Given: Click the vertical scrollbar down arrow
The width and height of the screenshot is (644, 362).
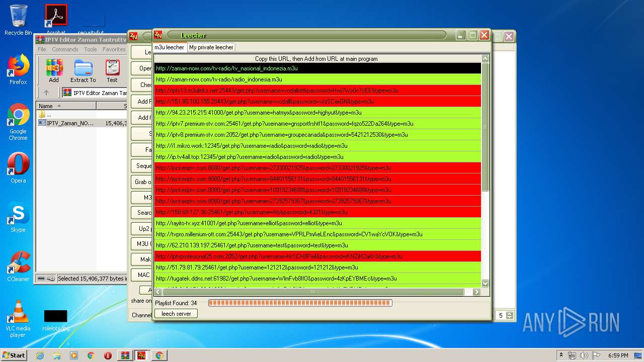Looking at the screenshot, I should 485,283.
